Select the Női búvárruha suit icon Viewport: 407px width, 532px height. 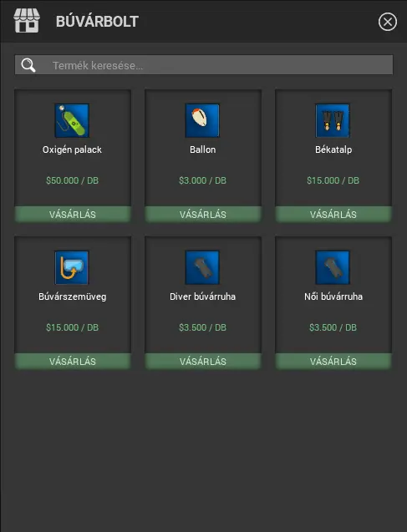[333, 267]
